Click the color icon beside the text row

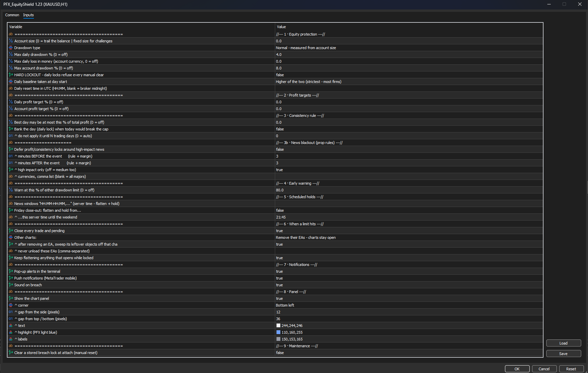point(11,326)
